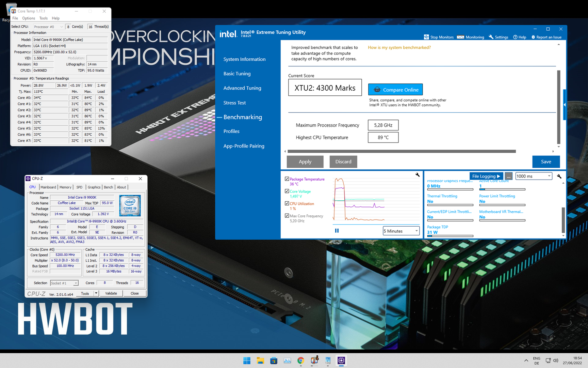The width and height of the screenshot is (588, 368).
Task: Open 'How is my system benchmarked?' link
Action: [399, 47]
